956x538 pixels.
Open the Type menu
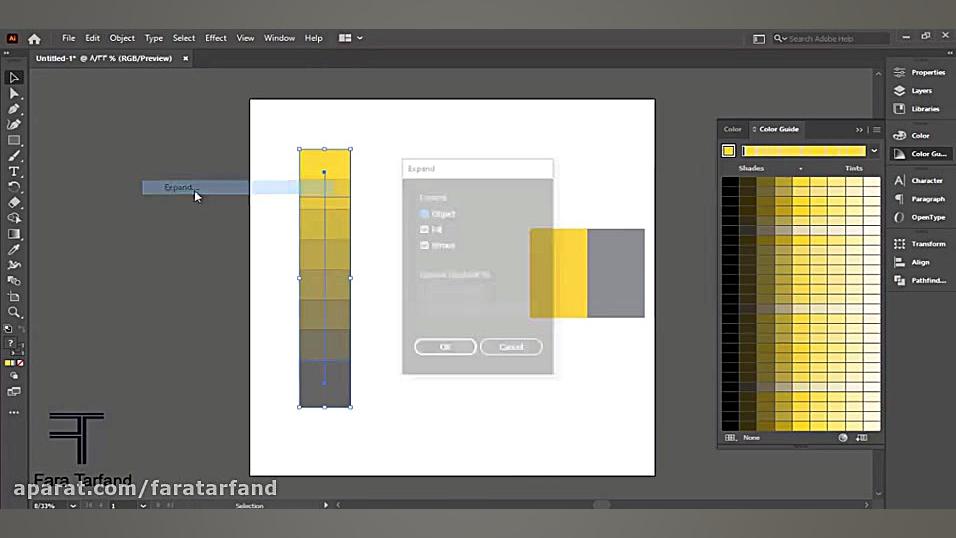154,38
